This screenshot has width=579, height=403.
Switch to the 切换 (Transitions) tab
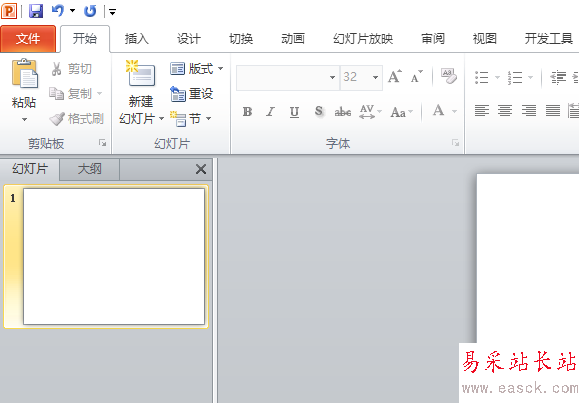click(x=241, y=38)
